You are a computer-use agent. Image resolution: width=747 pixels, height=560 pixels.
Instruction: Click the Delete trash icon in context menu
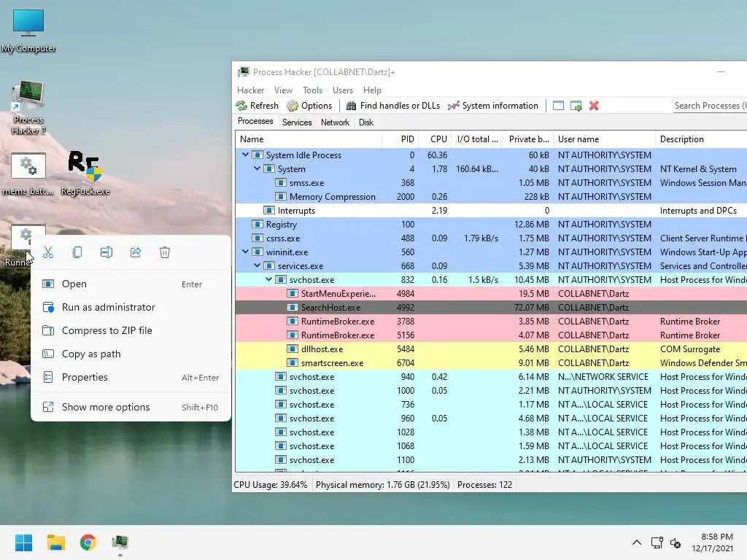tap(165, 252)
